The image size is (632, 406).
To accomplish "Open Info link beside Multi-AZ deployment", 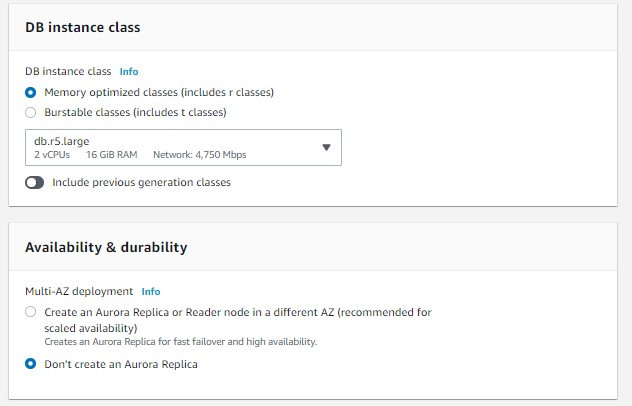I will coord(150,292).
